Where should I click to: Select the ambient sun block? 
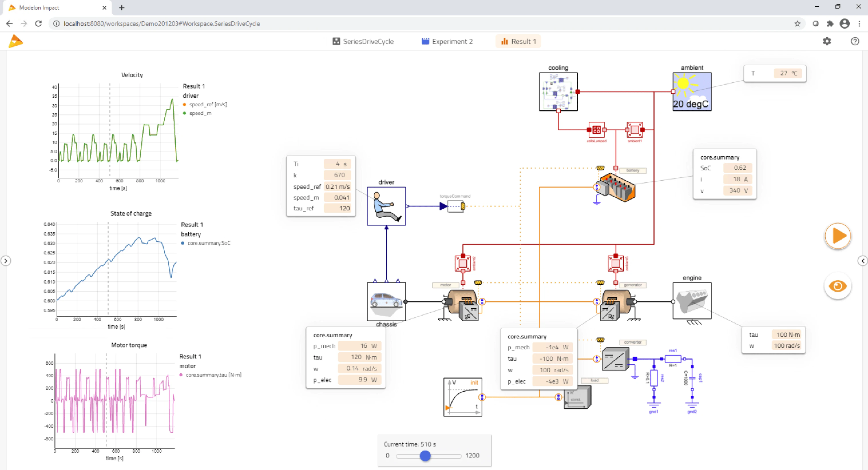pos(692,91)
